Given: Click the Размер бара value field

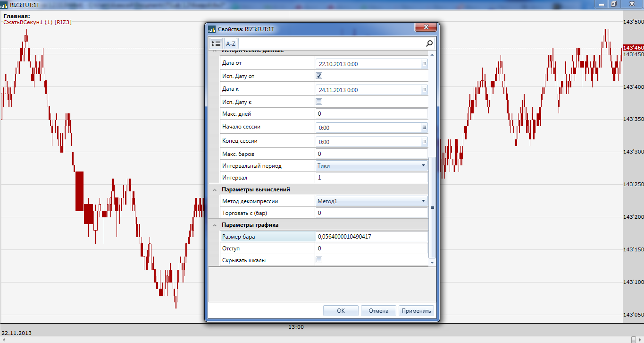Looking at the screenshot, I should 371,237.
